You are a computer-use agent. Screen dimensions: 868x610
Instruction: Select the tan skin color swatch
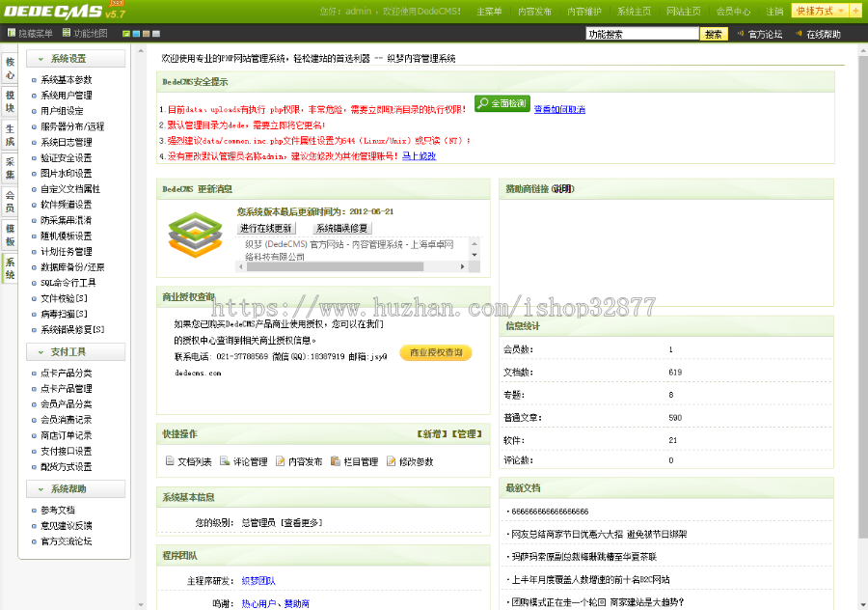tap(147, 34)
